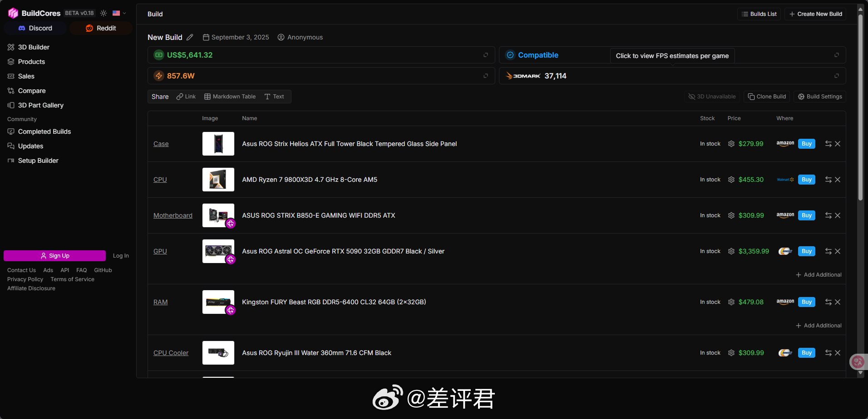Remove the RAM from build
The height and width of the screenshot is (419, 868).
[838, 302]
